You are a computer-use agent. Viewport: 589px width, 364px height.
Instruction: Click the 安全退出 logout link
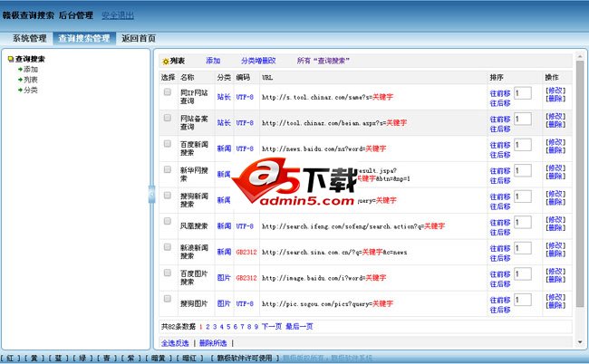click(x=118, y=15)
